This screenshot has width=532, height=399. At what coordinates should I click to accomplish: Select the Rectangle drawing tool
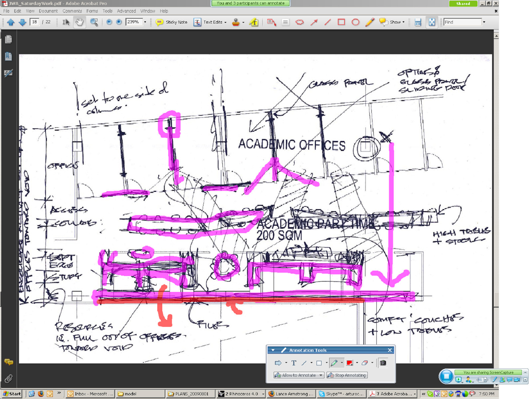[341, 22]
